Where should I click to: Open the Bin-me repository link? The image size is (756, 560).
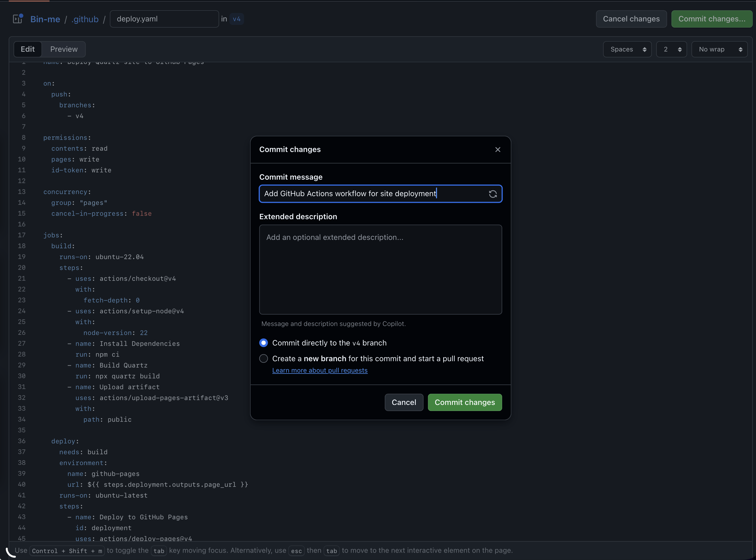(45, 19)
